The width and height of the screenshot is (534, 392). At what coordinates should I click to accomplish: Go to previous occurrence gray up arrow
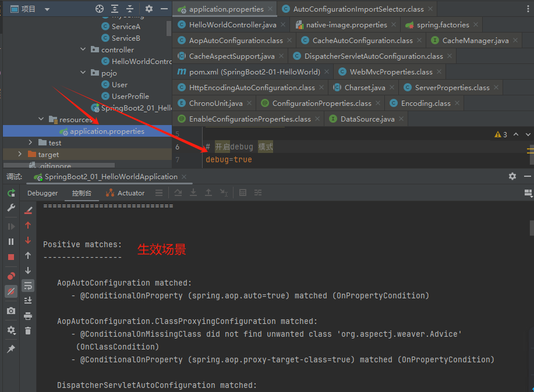[x=28, y=255]
